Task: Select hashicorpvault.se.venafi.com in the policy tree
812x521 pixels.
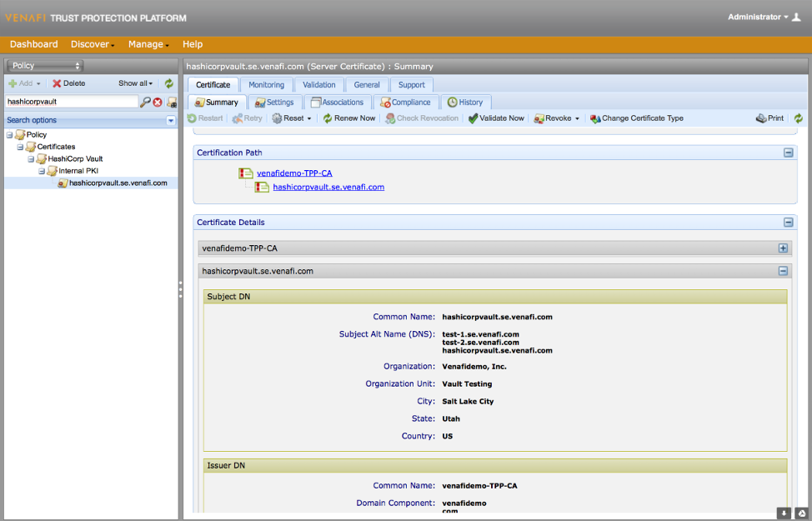Action: tap(118, 183)
